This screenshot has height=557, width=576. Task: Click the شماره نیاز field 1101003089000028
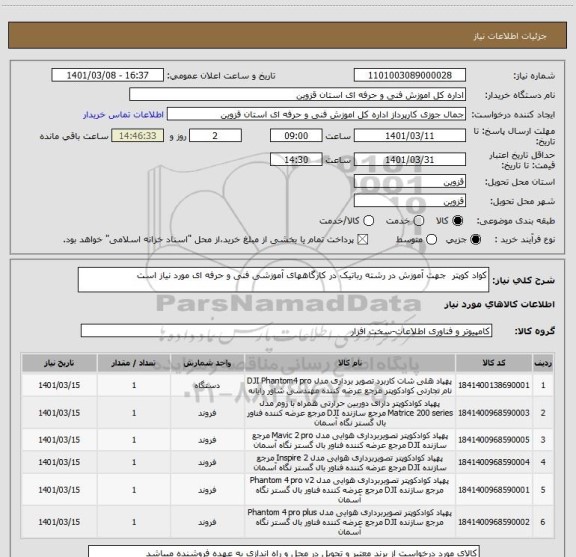[x=410, y=75]
